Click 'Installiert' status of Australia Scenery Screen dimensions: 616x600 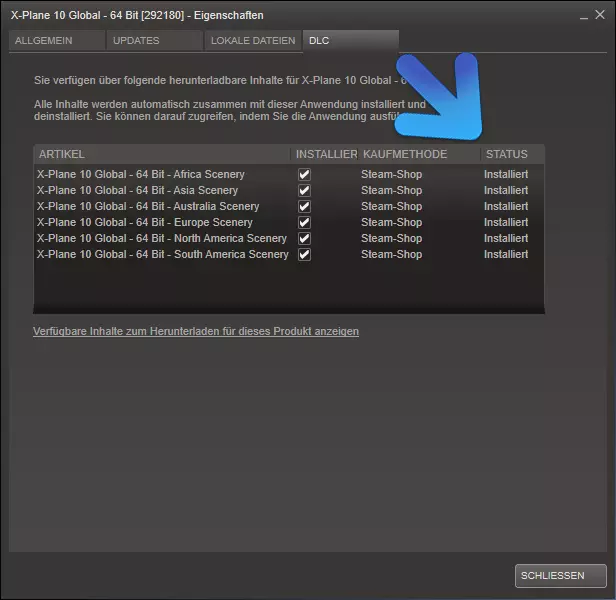506,207
